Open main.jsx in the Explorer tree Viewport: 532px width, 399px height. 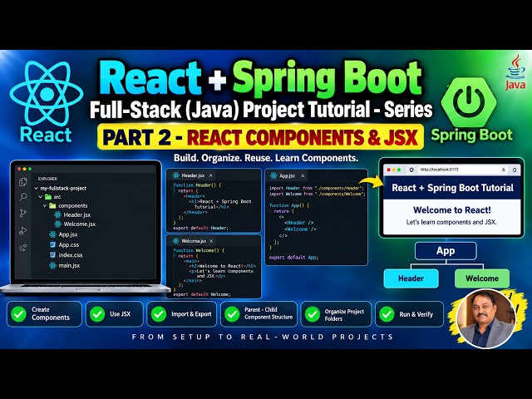(65, 265)
